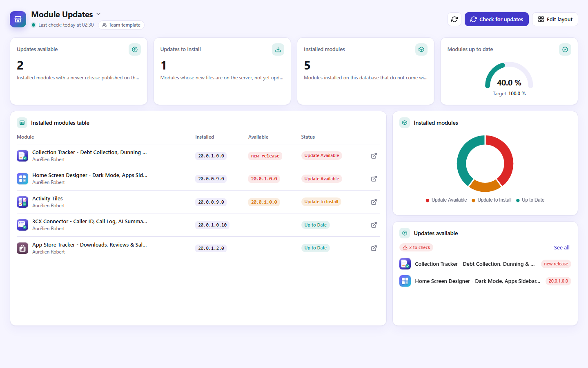This screenshot has width=588, height=368.
Task: Open Edit layout mode
Action: tap(555, 19)
